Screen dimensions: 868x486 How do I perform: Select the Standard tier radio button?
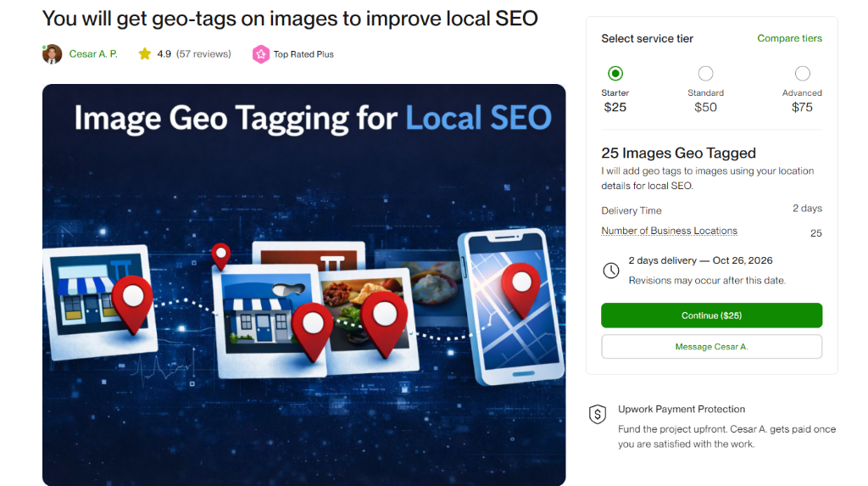click(706, 73)
